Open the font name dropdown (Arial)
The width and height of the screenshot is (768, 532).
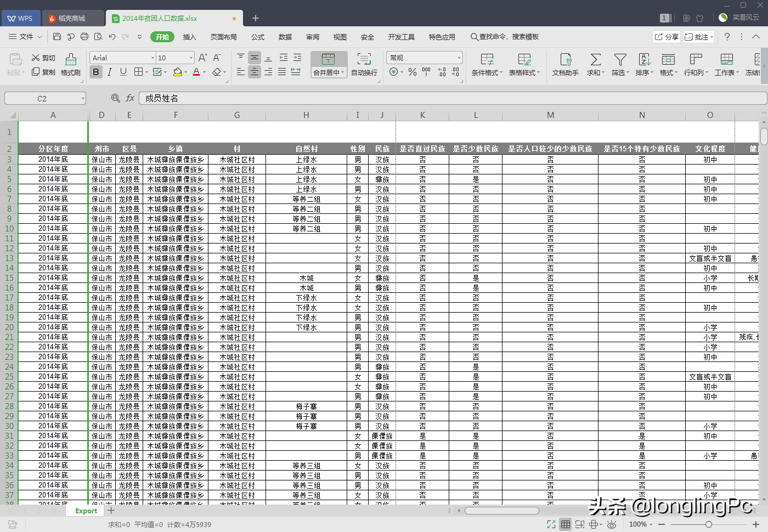153,58
